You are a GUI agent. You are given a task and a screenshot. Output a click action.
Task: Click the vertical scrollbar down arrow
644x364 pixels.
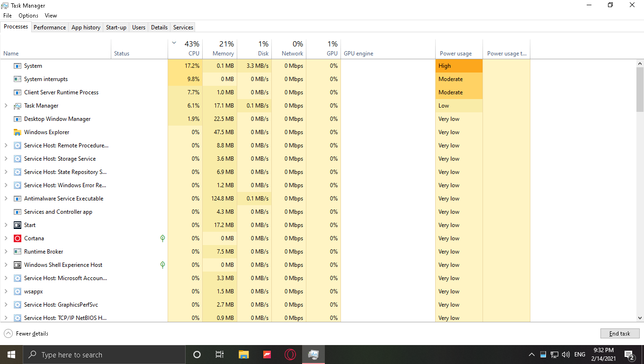pyautogui.click(x=640, y=318)
